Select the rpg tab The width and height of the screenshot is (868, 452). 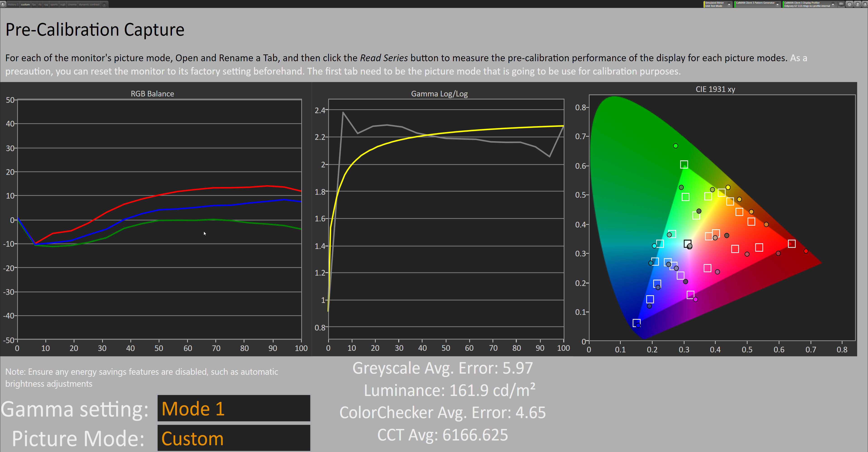click(x=46, y=4)
